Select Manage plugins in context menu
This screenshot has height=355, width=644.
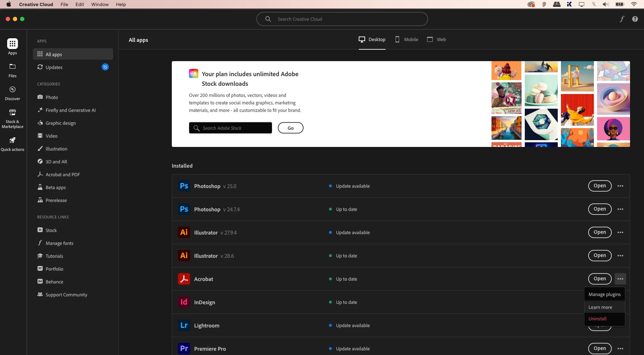pyautogui.click(x=605, y=294)
